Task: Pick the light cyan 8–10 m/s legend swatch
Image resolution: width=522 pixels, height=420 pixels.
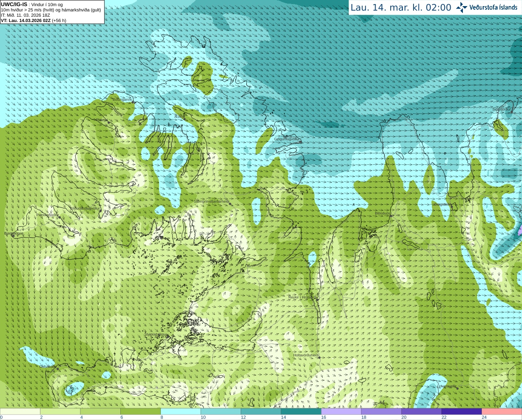Action: (181, 411)
